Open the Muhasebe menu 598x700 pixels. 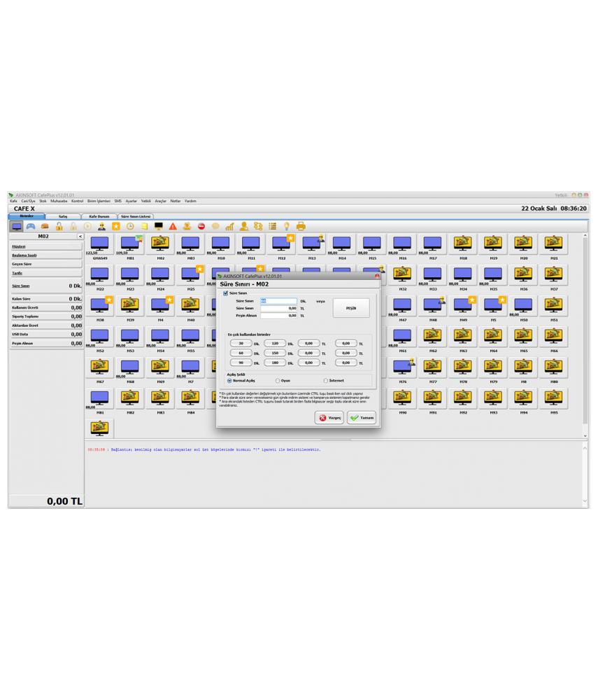coord(58,201)
